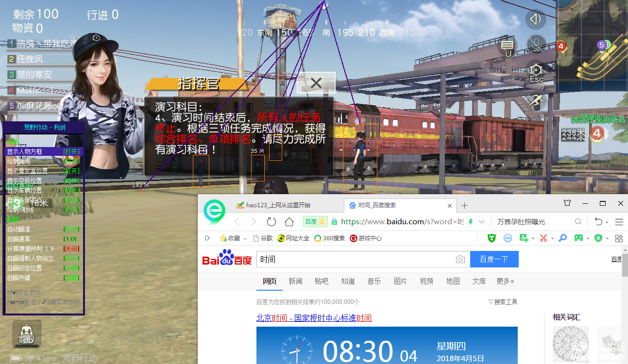The width and height of the screenshot is (628, 364).
Task: Toggle 自动瞄准 option
Action: [44, 229]
